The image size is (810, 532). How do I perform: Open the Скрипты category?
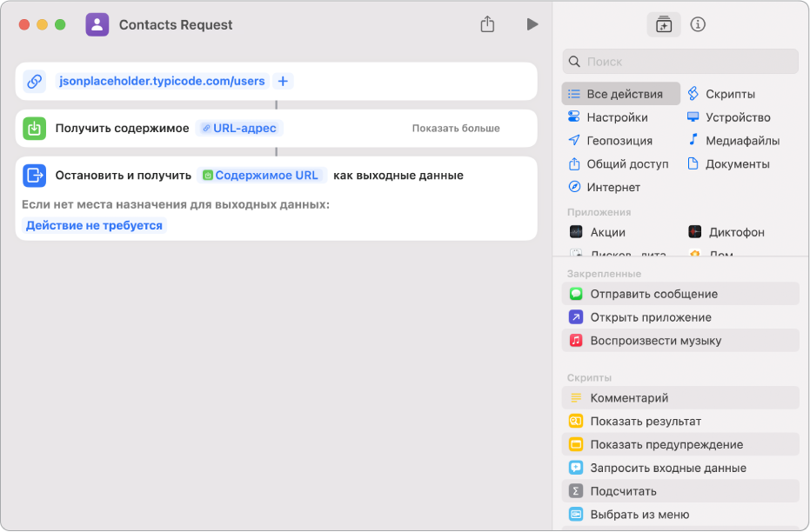(729, 94)
